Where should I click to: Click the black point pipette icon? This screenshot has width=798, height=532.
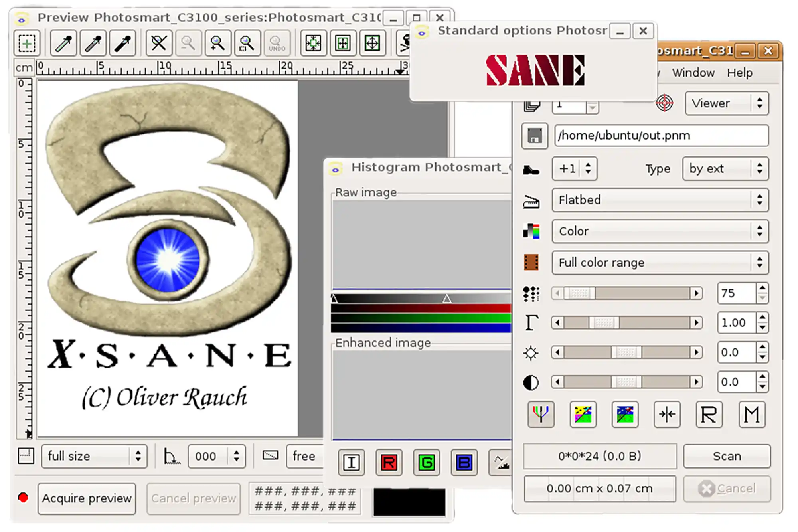[122, 43]
